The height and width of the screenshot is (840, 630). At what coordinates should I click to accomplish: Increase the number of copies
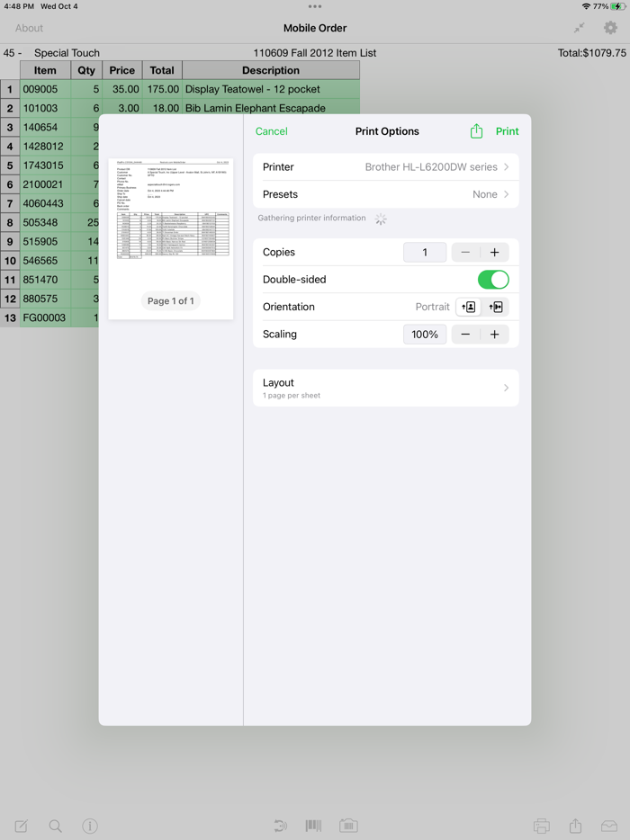(494, 253)
